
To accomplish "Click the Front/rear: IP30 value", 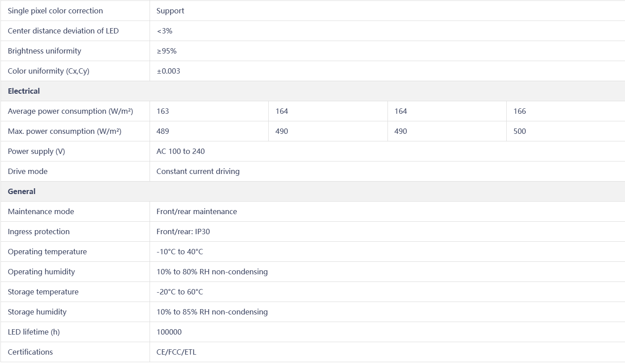I will click(183, 232).
